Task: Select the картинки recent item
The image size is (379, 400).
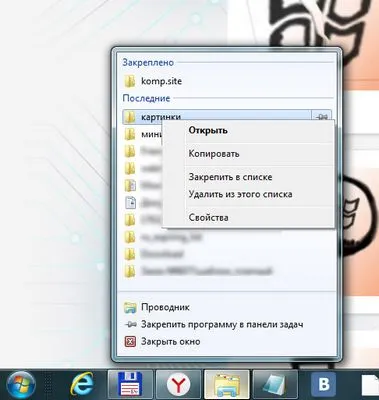Action: pyautogui.click(x=217, y=117)
